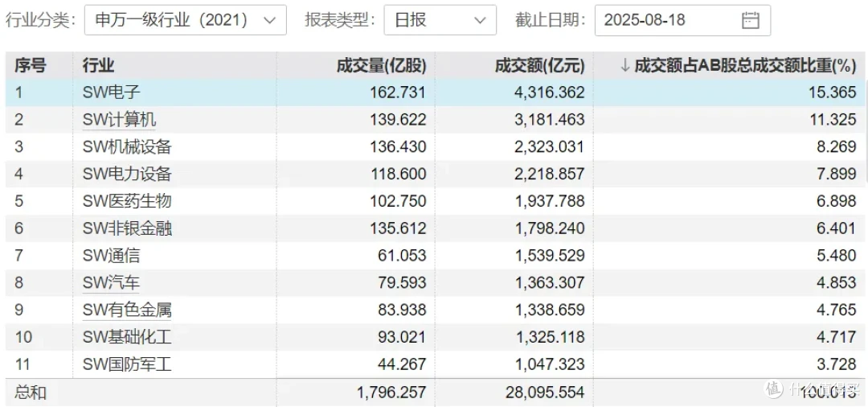Screen dimensions: 868x407
Task: Click the 79.593 volume cell
Action: (x=402, y=282)
